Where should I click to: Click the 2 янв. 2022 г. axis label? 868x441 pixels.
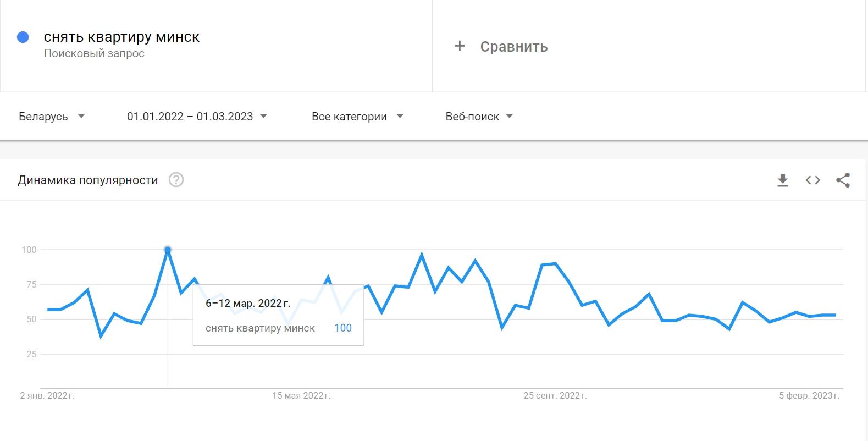pos(47,396)
